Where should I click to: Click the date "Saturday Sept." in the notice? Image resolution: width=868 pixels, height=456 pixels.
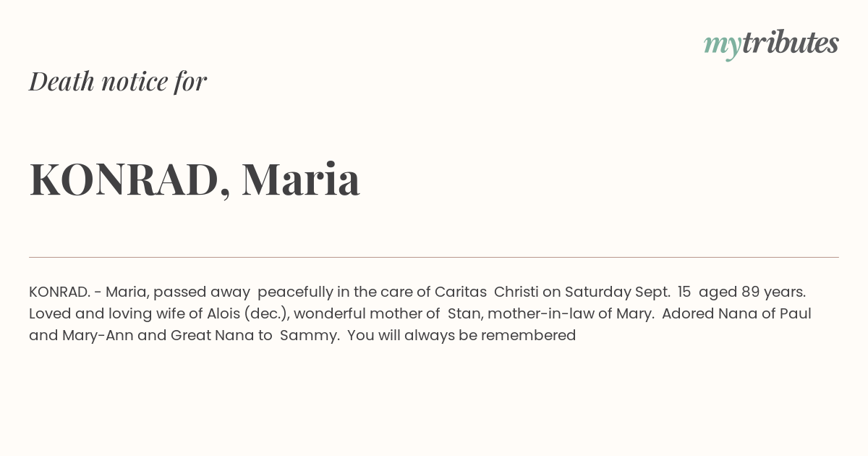[x=617, y=292]
